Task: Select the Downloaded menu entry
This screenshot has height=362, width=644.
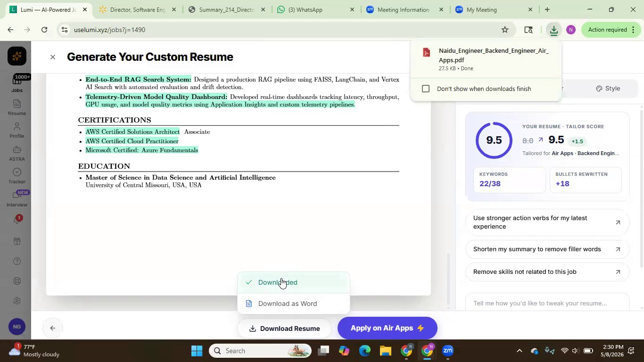Action: [x=294, y=282]
